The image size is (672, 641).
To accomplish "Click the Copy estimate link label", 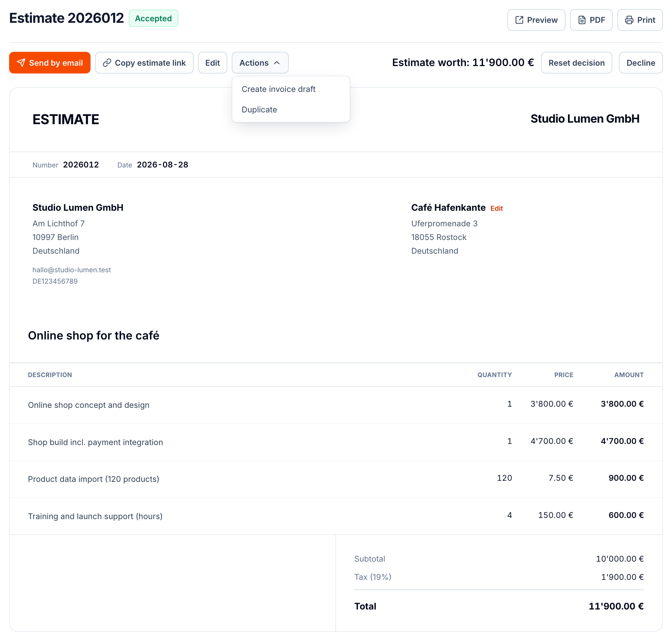I will pos(150,63).
